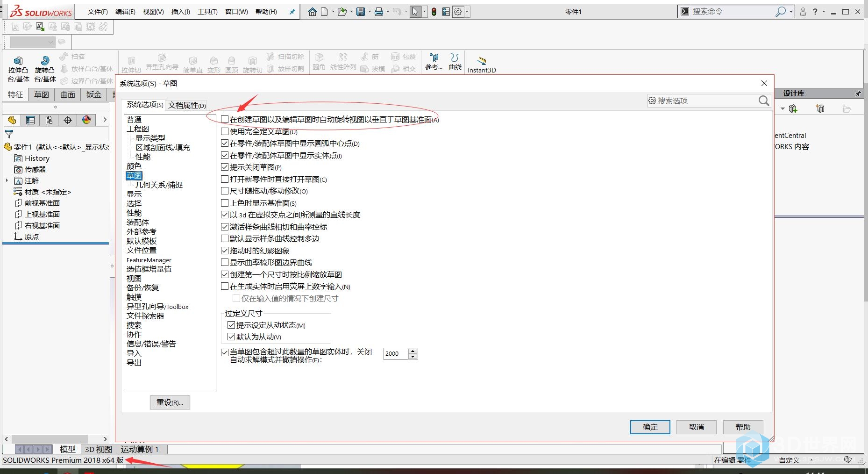Click the 帮助 button in the options dialog

click(743, 427)
